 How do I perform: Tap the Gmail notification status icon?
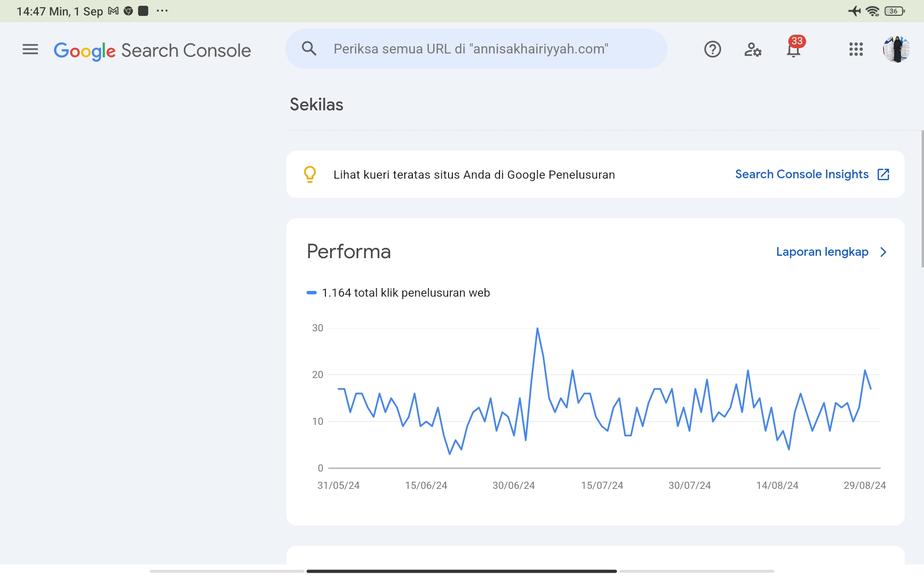[114, 11]
